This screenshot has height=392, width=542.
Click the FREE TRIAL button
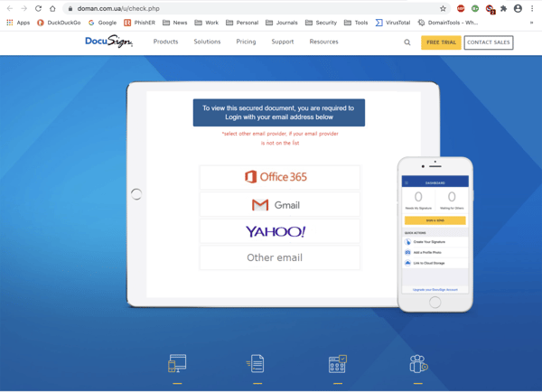[x=441, y=42]
